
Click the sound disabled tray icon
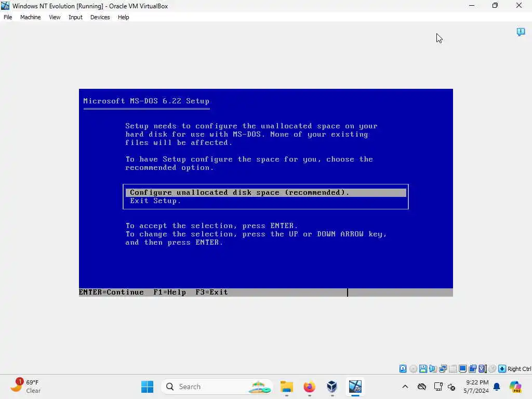point(451,387)
